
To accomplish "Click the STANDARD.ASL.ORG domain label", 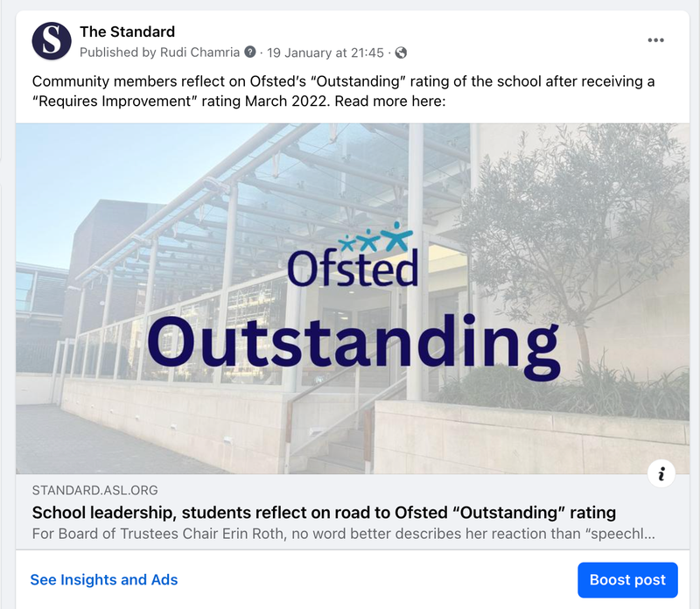I will pos(94,490).
